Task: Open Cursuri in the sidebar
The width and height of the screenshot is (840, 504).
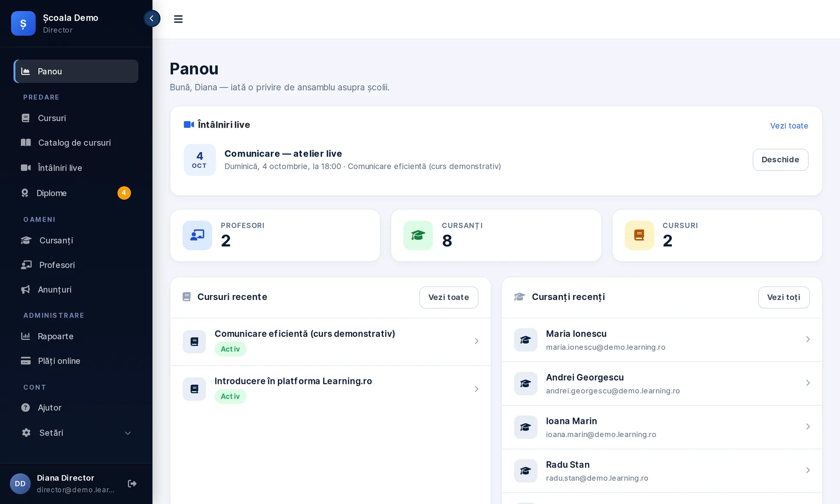Action: coord(76,118)
